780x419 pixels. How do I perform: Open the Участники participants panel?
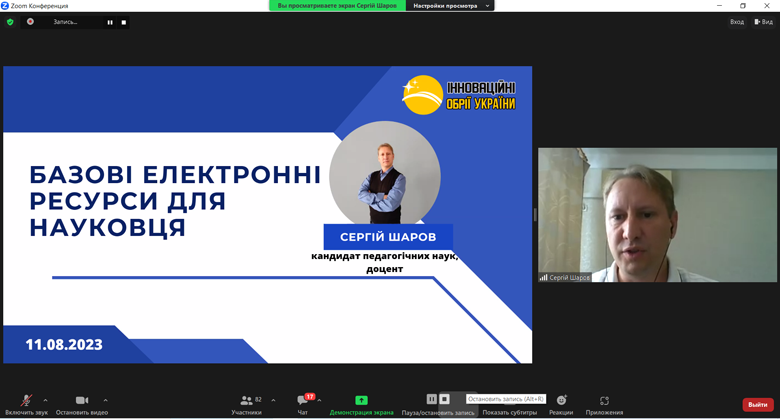pyautogui.click(x=246, y=402)
